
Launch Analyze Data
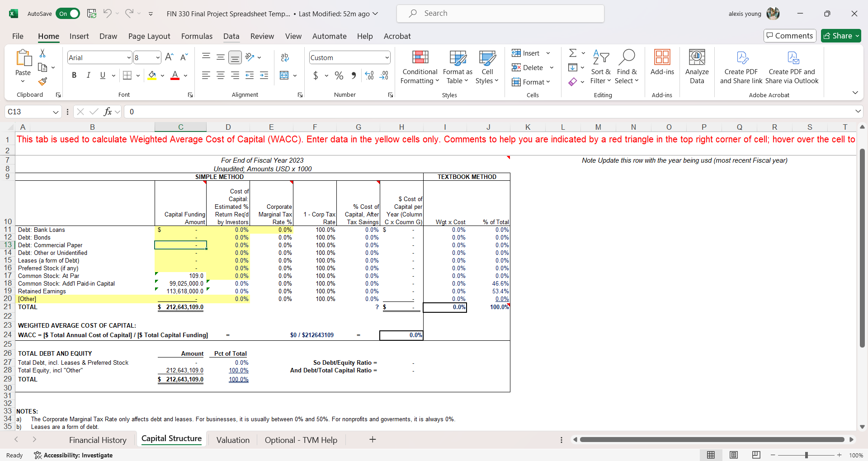pos(697,67)
